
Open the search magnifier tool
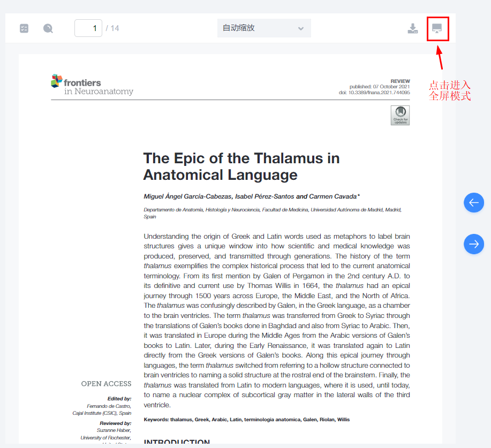click(48, 28)
